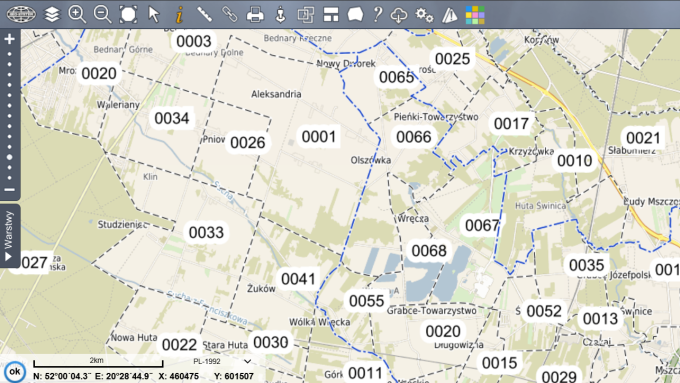Open the PL-1992 coordinate system dropdown
This screenshot has width=680, height=383.
pyautogui.click(x=222, y=361)
